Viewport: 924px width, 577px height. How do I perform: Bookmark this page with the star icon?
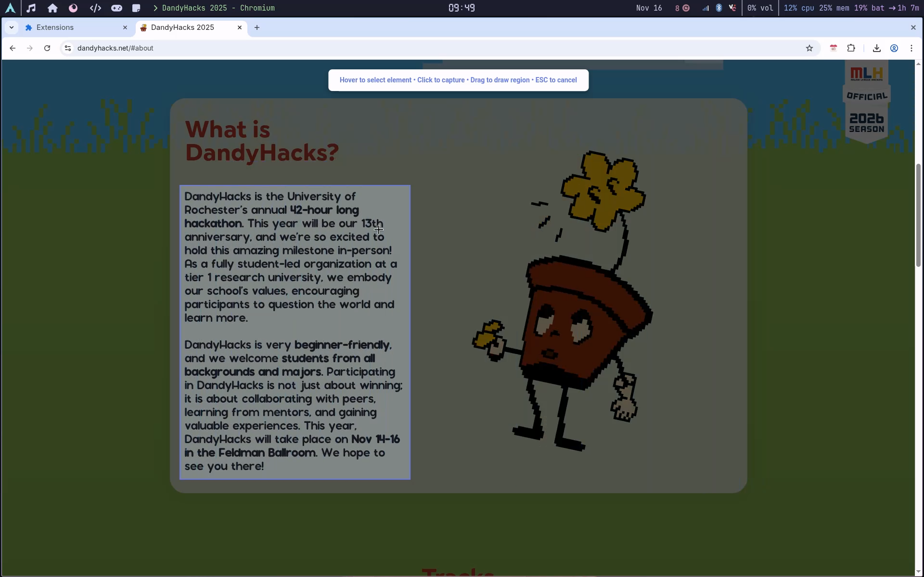tap(809, 48)
